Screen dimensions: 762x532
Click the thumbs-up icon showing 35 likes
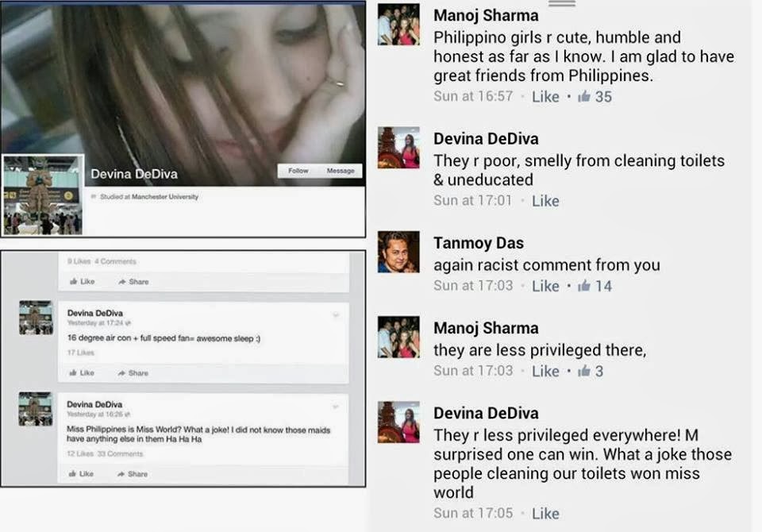pyautogui.click(x=584, y=96)
